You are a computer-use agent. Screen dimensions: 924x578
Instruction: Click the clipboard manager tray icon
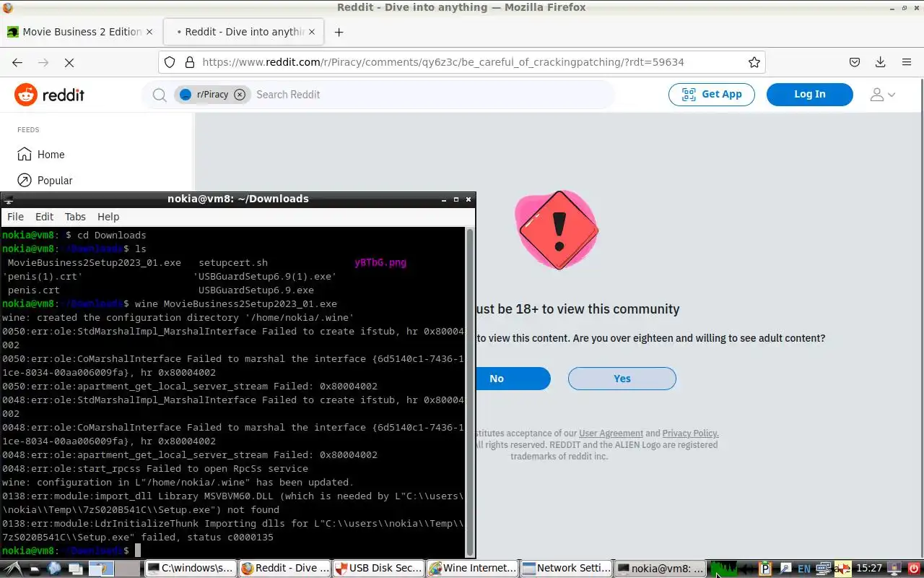click(765, 569)
